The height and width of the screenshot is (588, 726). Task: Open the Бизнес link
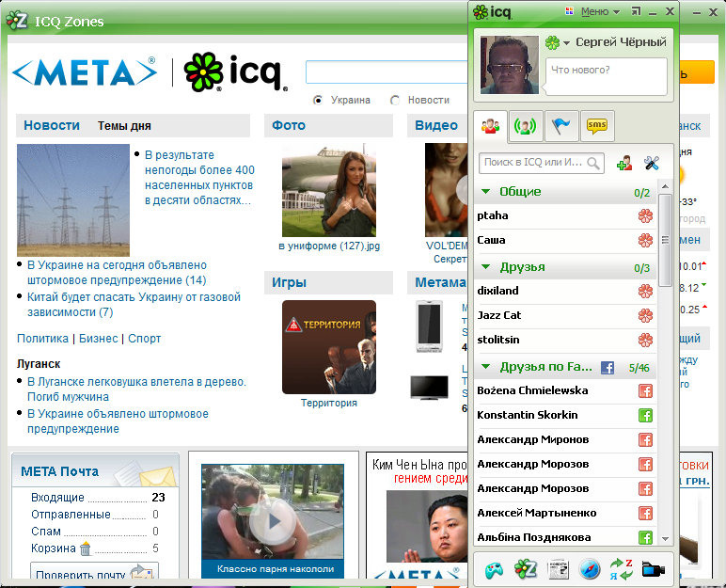[x=98, y=339]
